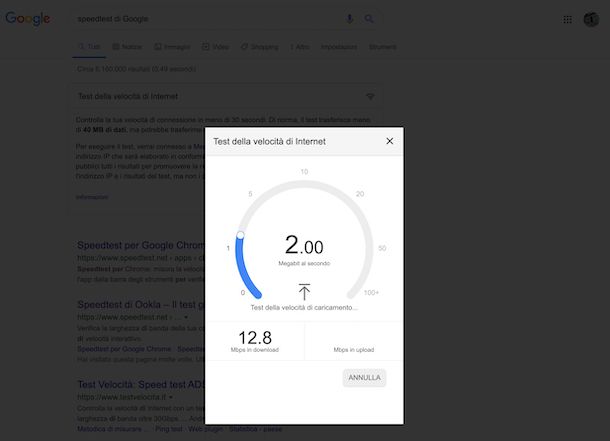Click the Google logo
The height and width of the screenshot is (441, 610).
click(x=28, y=18)
